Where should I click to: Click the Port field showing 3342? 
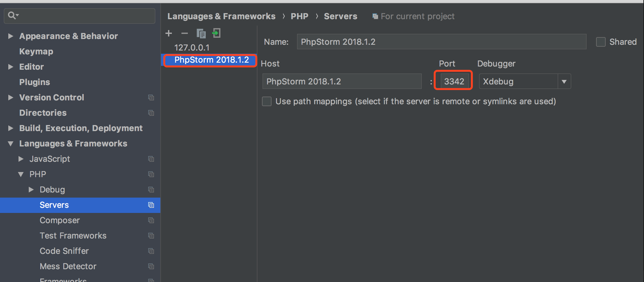454,82
